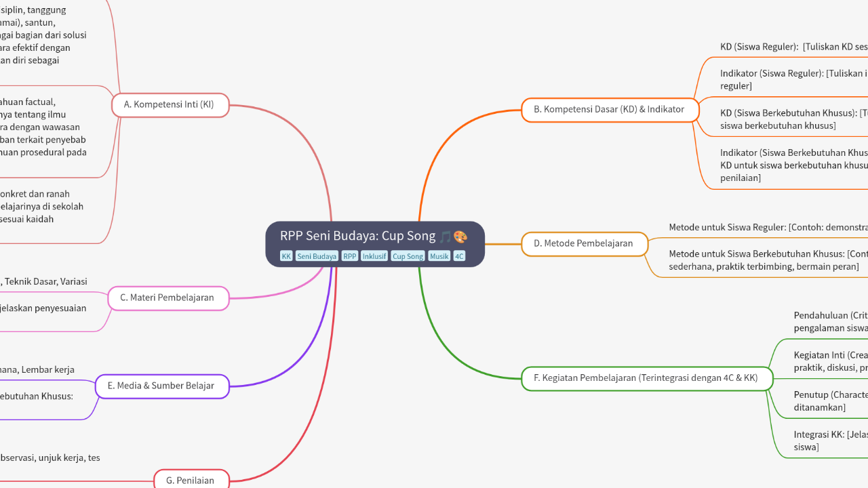Select the central node RPP Seni Budaya: Cup Song
The image size is (868, 488).
(x=375, y=244)
